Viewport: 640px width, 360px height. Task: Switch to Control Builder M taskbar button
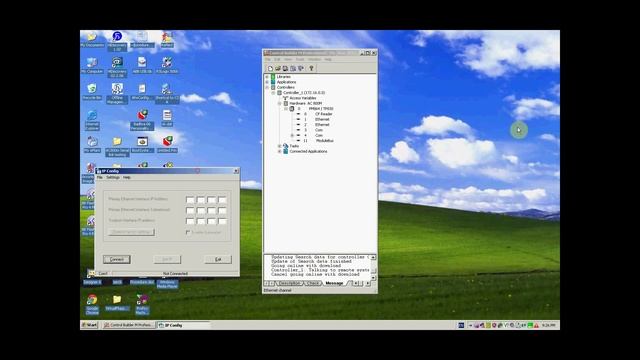coord(128,325)
